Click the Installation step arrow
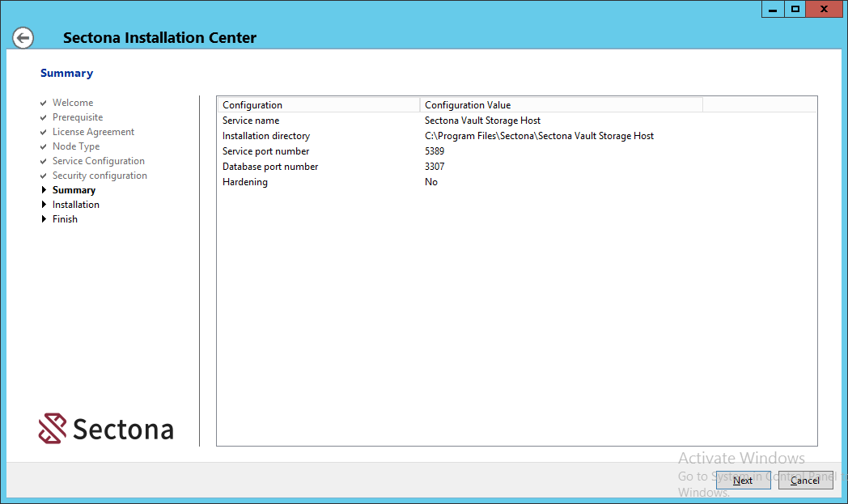Viewport: 848px width, 504px height. coord(44,205)
